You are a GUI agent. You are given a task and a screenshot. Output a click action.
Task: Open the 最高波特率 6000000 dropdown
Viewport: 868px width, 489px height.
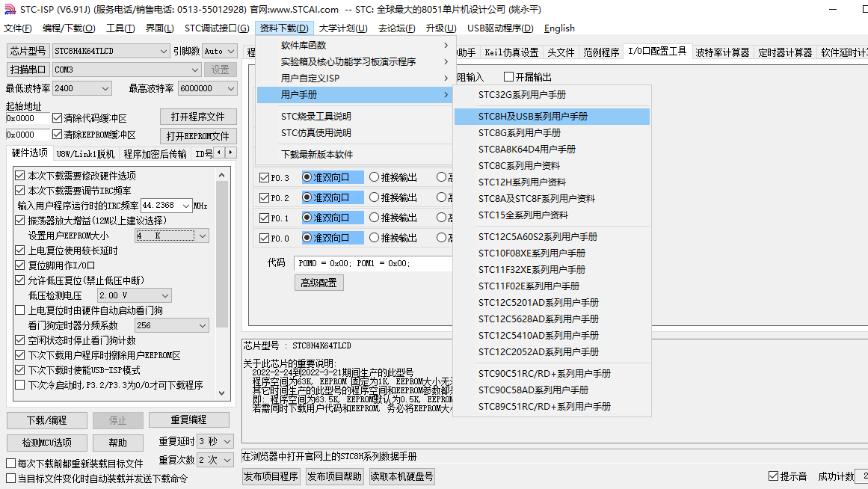tap(208, 89)
